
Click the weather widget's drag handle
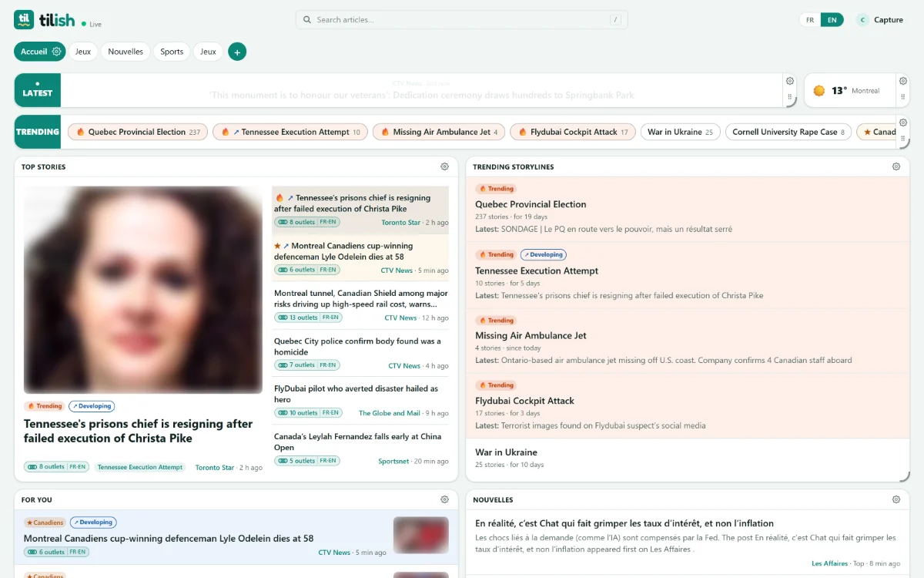point(902,97)
